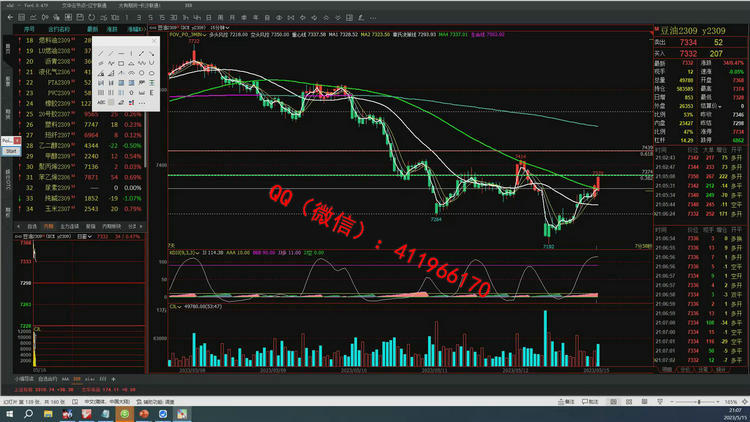Viewport: 750px width, 422px height.
Task: Add new tab with plus button
Action: 113,379
